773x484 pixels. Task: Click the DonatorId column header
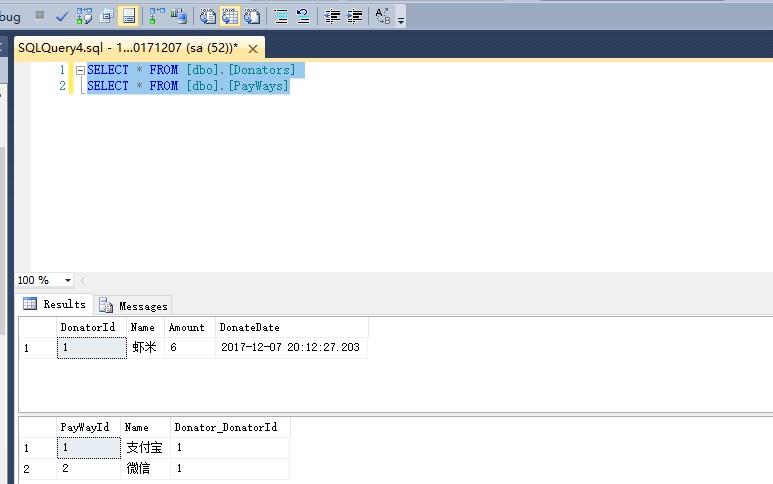[91, 327]
